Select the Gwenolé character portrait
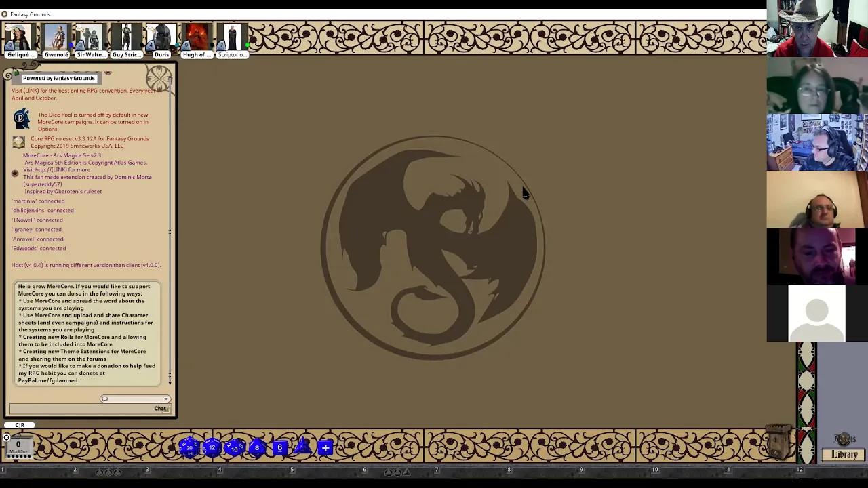 point(56,37)
